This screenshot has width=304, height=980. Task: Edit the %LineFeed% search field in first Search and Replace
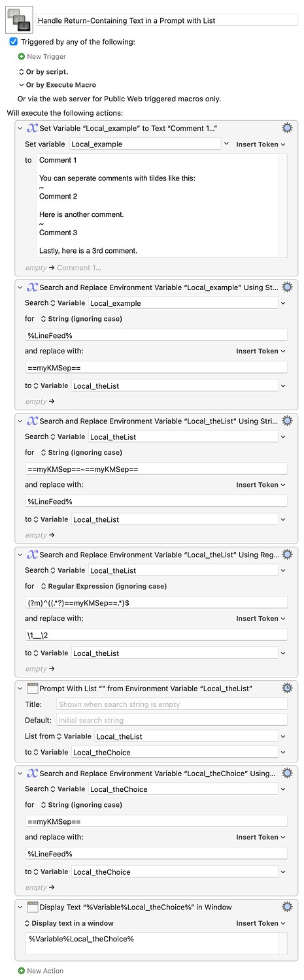(156, 335)
